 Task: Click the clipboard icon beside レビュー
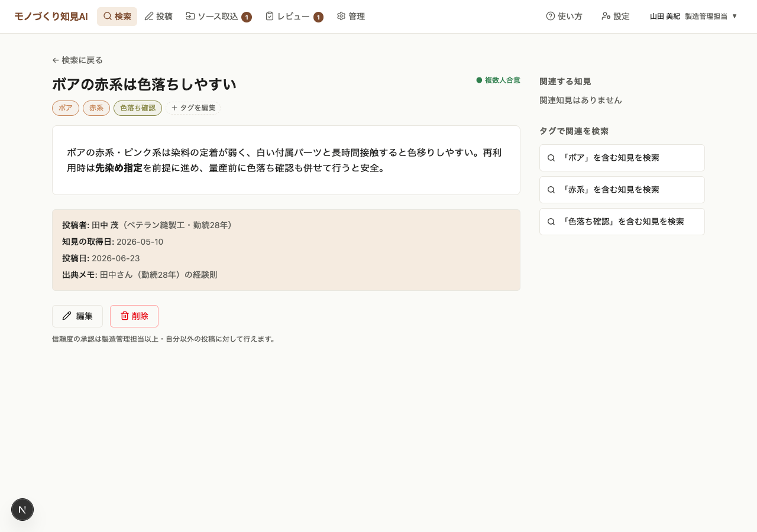pos(270,16)
